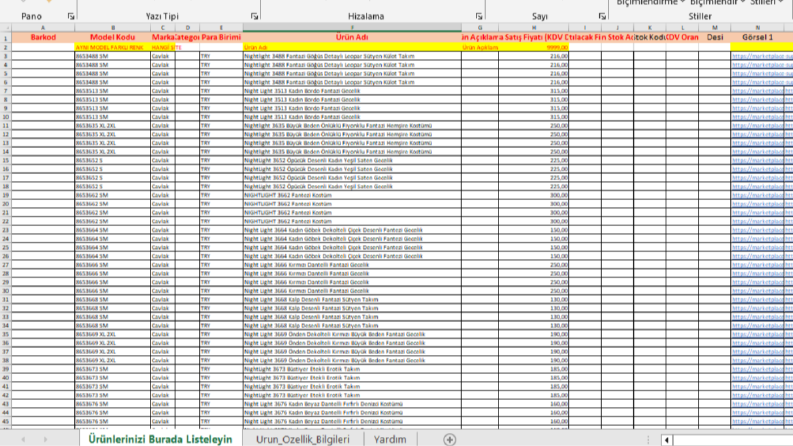Select price 160,00 in row 43
The image size is (793, 446).
pyautogui.click(x=534, y=404)
